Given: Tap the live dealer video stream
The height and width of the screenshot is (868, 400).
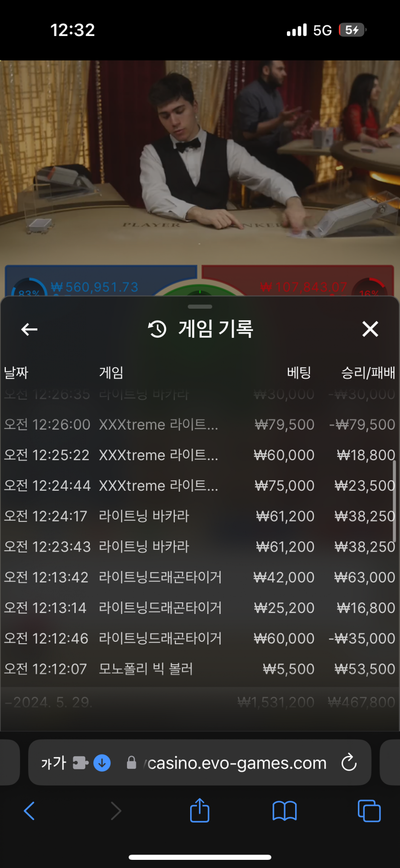Looking at the screenshot, I should coord(200,163).
